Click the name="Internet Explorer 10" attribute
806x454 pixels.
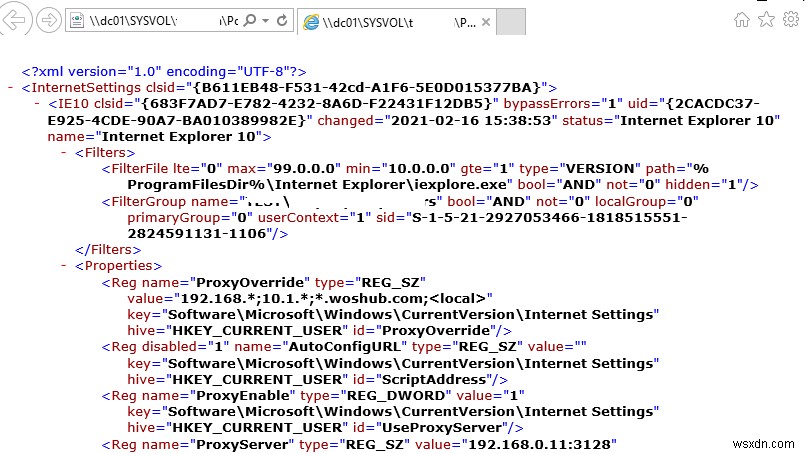tap(154, 136)
